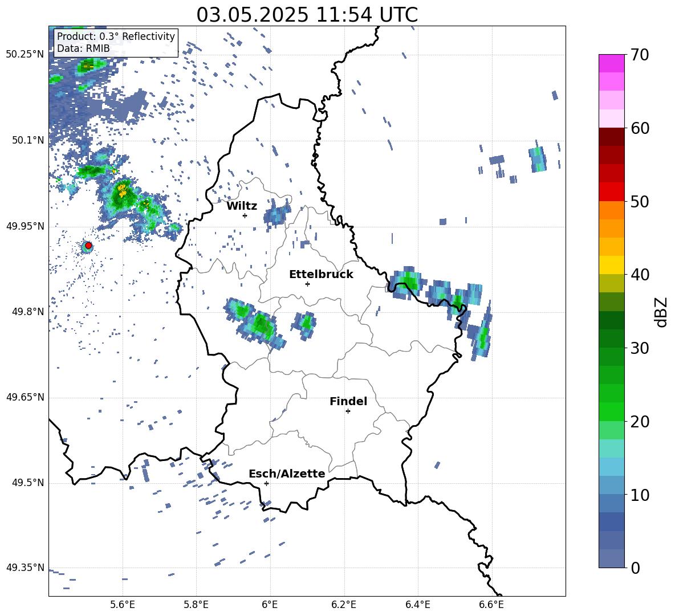This screenshot has width=675, height=616.
Task: Click the yellow colorbar segment above 40
Action: pyautogui.click(x=611, y=265)
